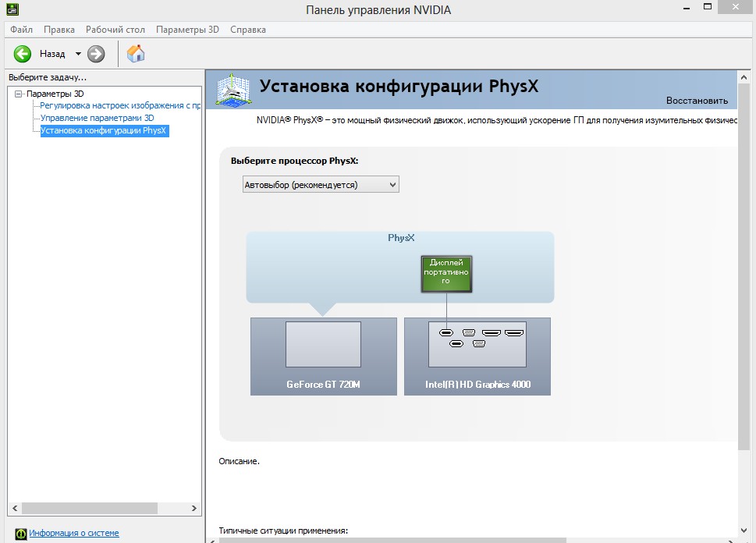Click the Выберите задачу... heading
Viewport: 756px width, 543px height.
pos(48,77)
